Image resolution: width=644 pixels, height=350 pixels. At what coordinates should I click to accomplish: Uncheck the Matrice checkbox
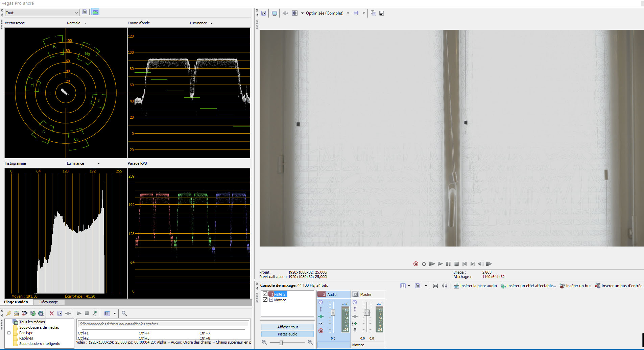[x=265, y=300]
